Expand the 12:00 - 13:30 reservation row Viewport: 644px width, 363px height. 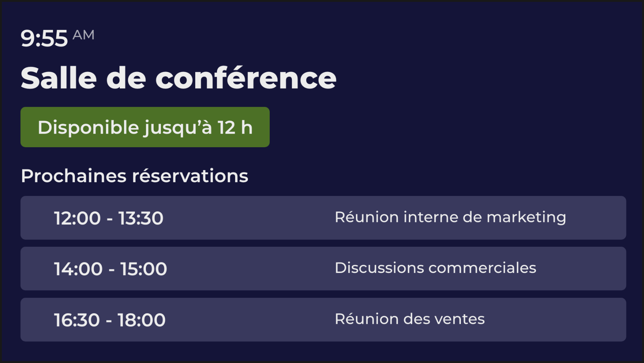tap(322, 218)
